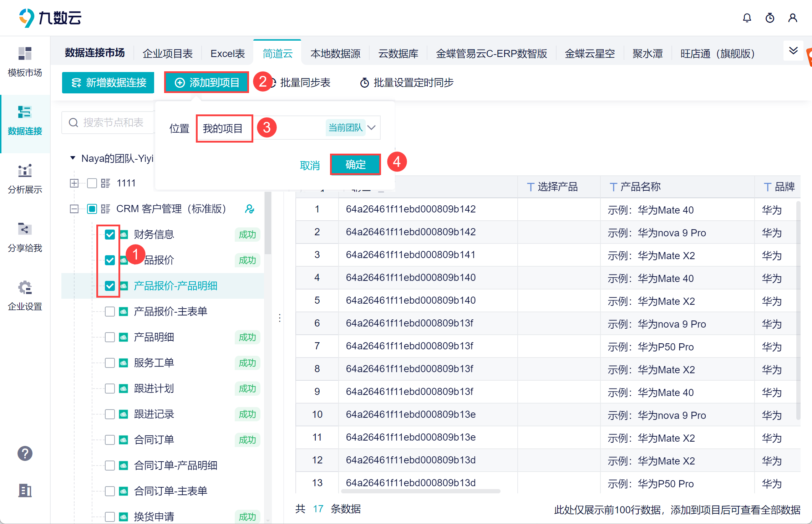This screenshot has height=524, width=812.
Task: Open the user profile icon
Action: pos(792,18)
